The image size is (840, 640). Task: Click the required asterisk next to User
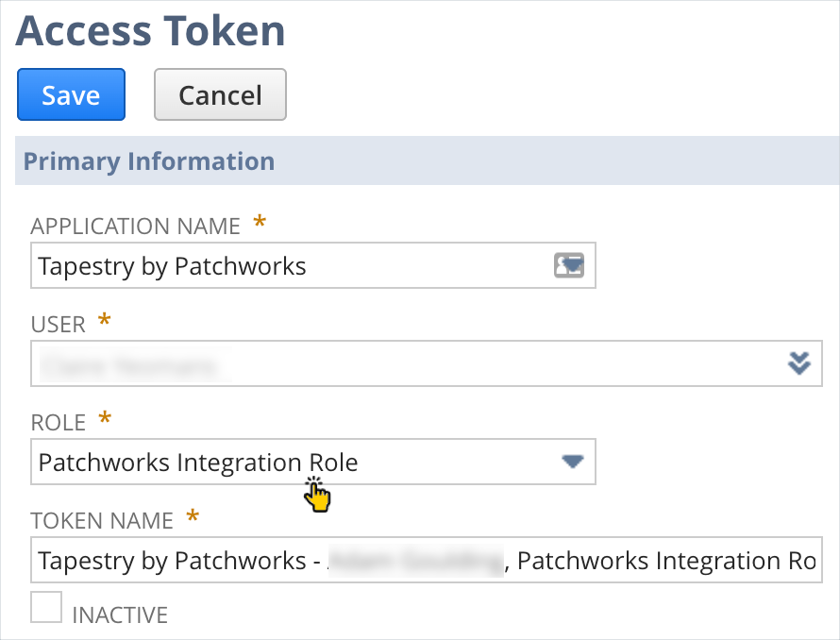[105, 323]
